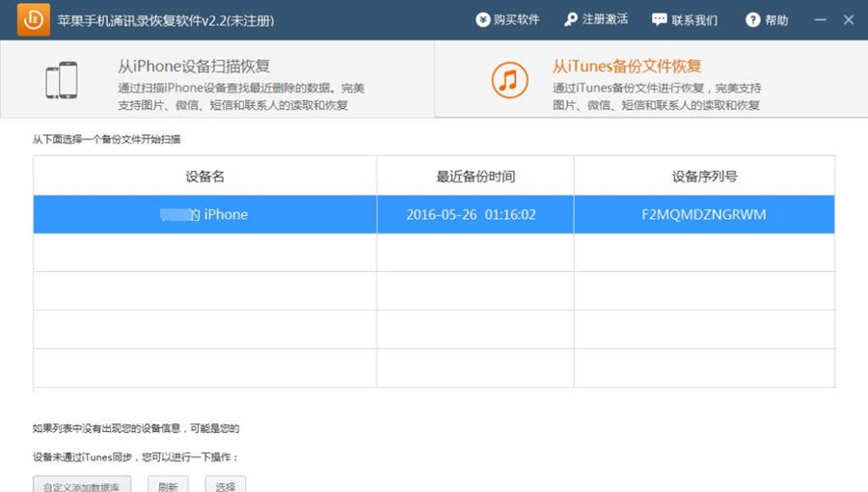Screen dimensions: 868x492
Task: Open 购买软件 in the title bar
Action: [507, 20]
